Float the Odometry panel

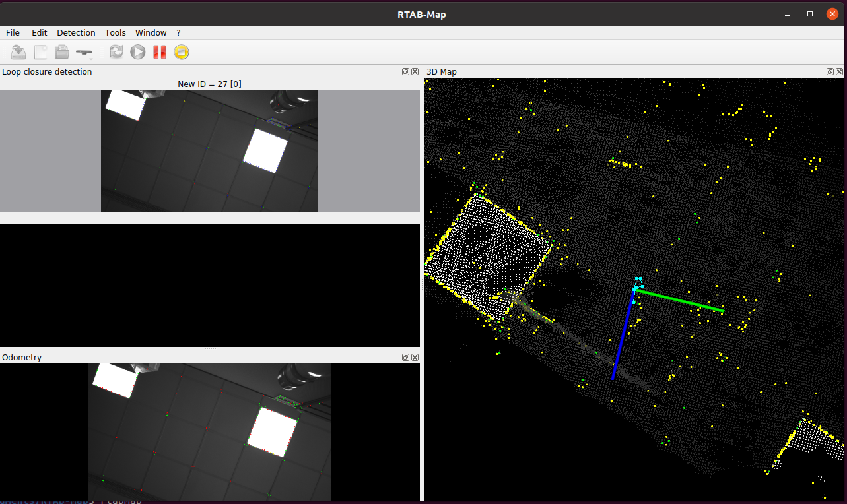[x=405, y=358]
